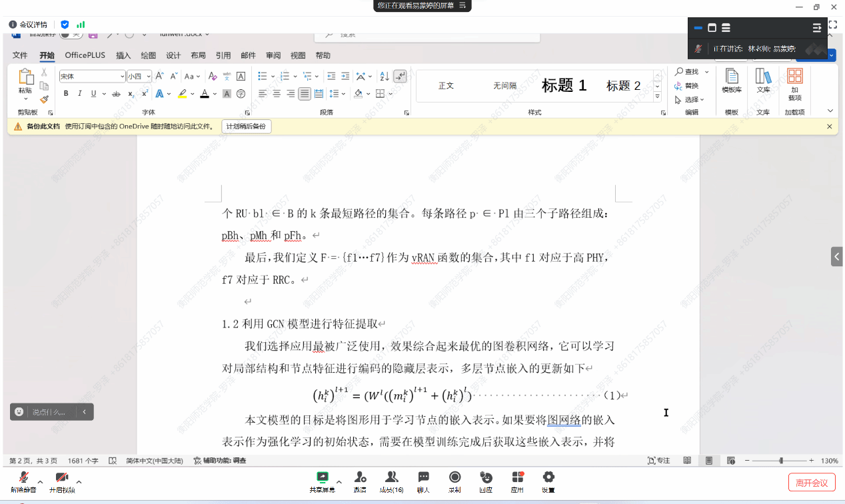Open the add-ins (加载项) icon
Viewport: 845px width, 504px height.
click(794, 84)
